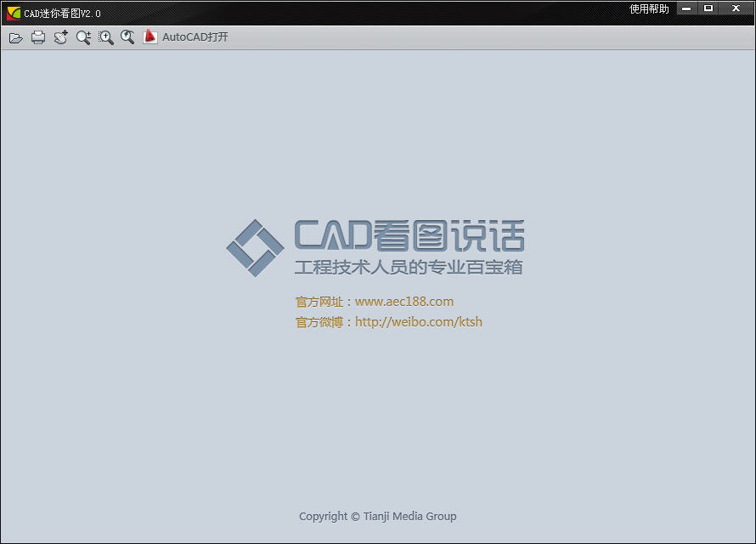Click the 官方网址 label text
756x544 pixels.
321,301
